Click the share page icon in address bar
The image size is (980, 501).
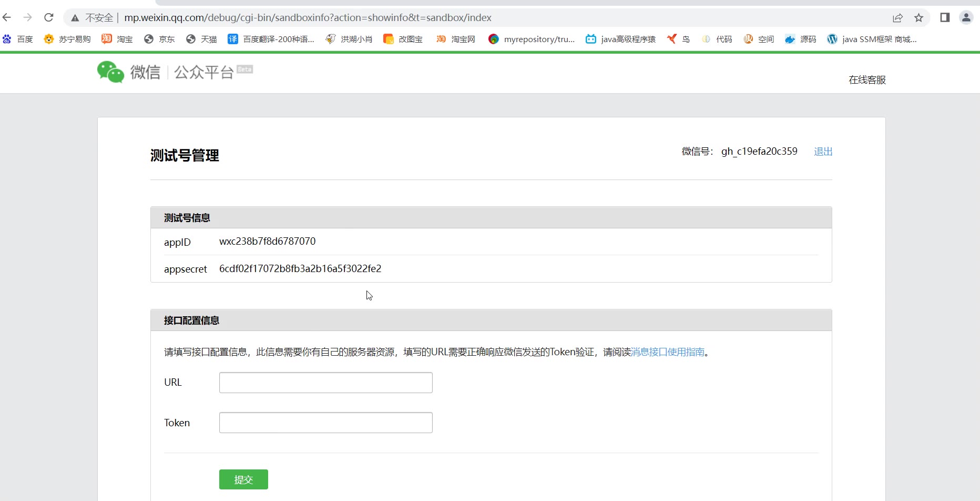point(897,18)
